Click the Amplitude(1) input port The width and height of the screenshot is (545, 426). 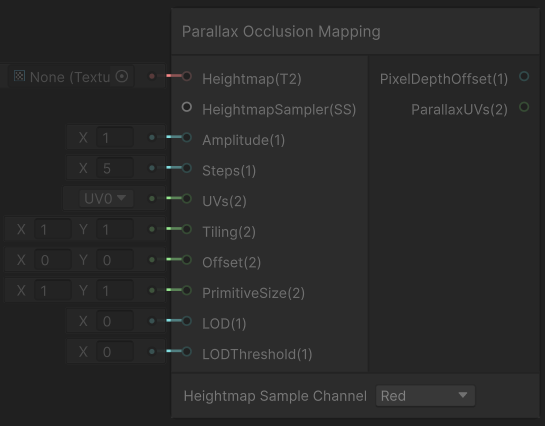pos(187,137)
